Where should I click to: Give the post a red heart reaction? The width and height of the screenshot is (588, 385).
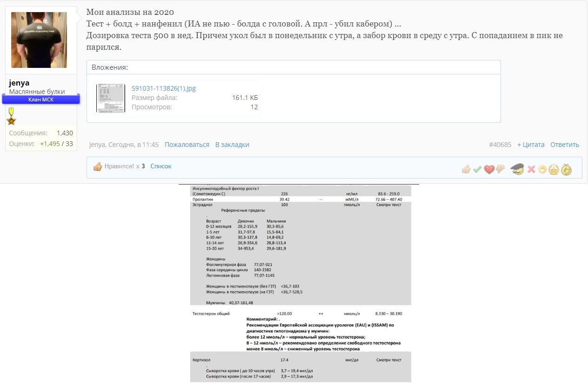click(x=488, y=170)
